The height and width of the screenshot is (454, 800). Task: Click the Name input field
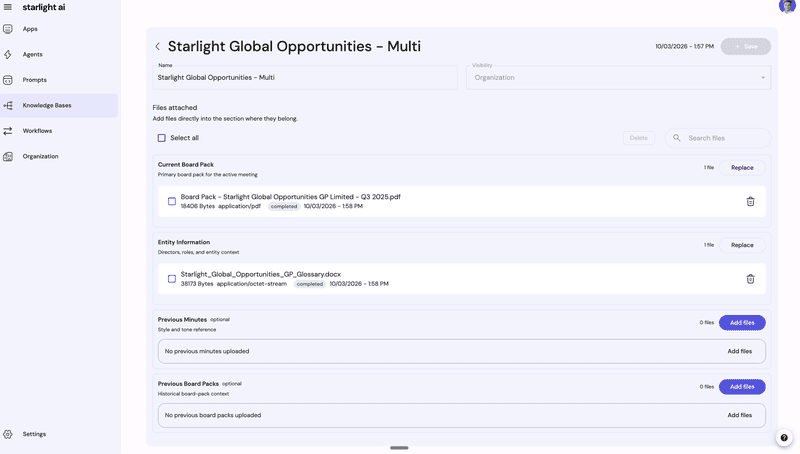(305, 78)
